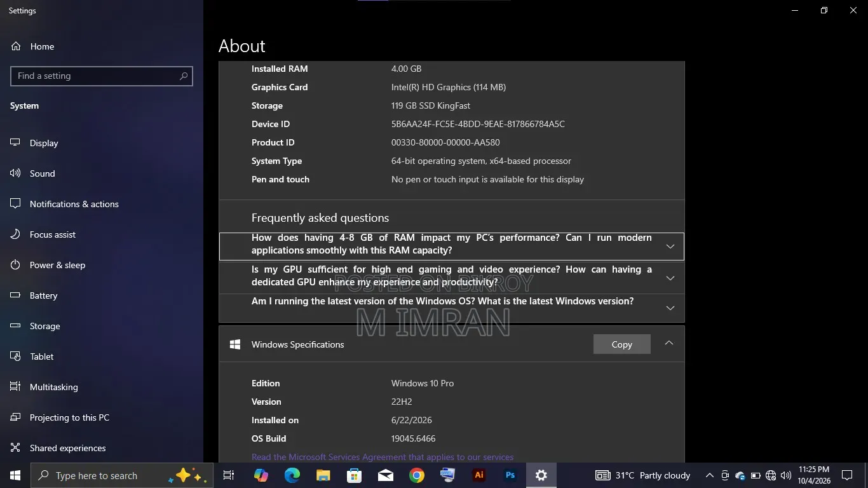This screenshot has height=488, width=868.
Task: Read the Microsoft Services Agreement link
Action: (383, 457)
